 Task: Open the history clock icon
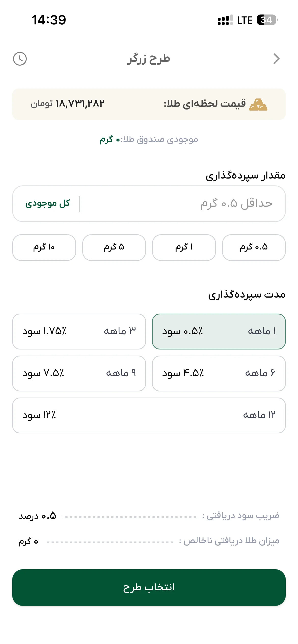tap(20, 59)
